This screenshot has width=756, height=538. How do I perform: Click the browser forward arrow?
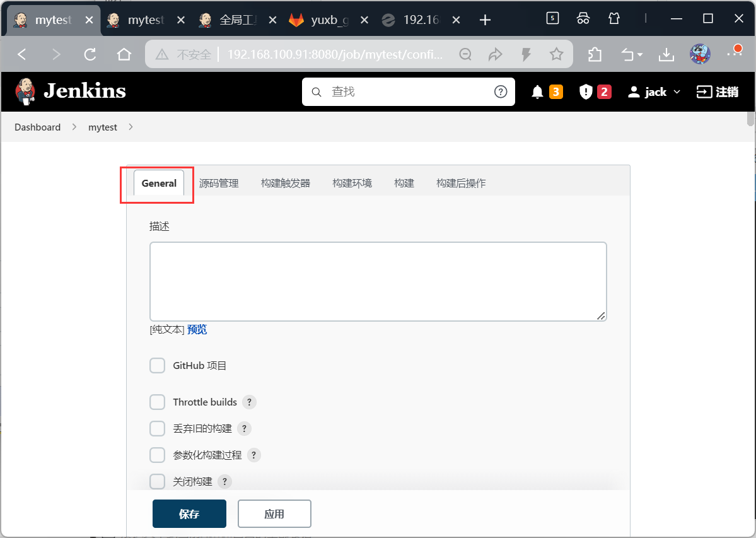point(56,54)
